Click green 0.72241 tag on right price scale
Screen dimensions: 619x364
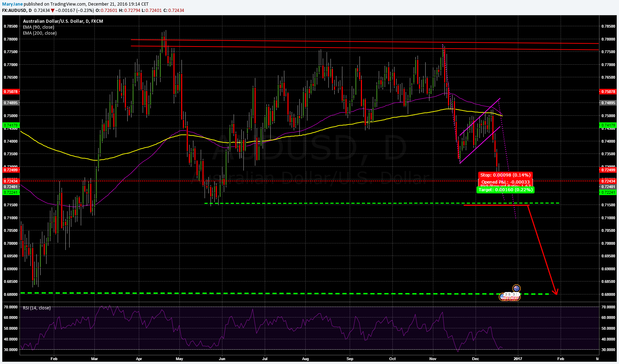click(x=608, y=193)
